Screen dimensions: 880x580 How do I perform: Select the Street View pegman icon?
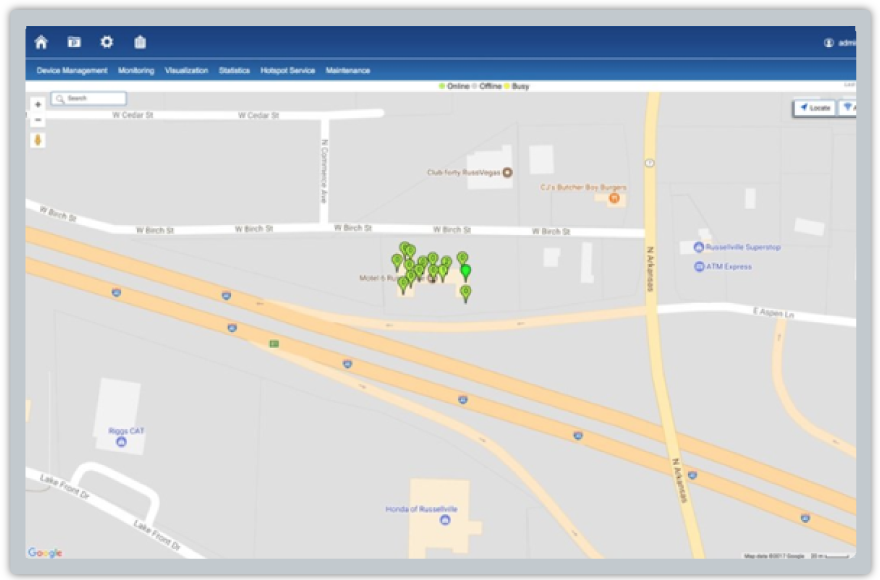tap(38, 140)
